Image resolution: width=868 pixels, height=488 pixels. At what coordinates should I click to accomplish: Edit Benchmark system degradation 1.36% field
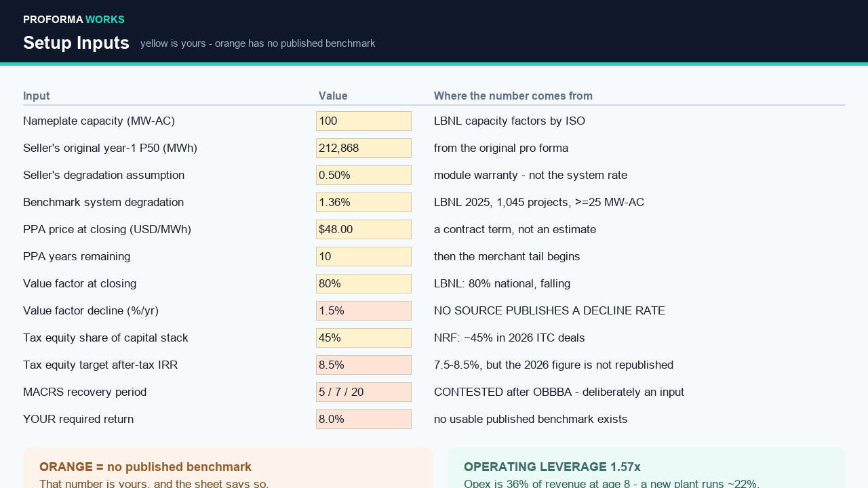pyautogui.click(x=363, y=202)
